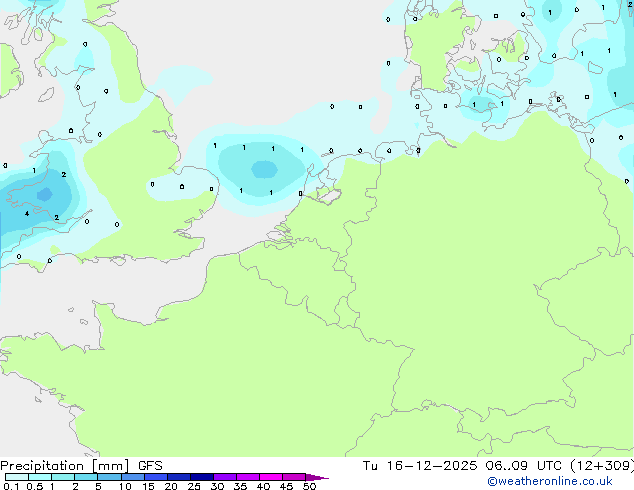
Task: Click the 2–5 mm legend color swatch
Action: (86, 477)
